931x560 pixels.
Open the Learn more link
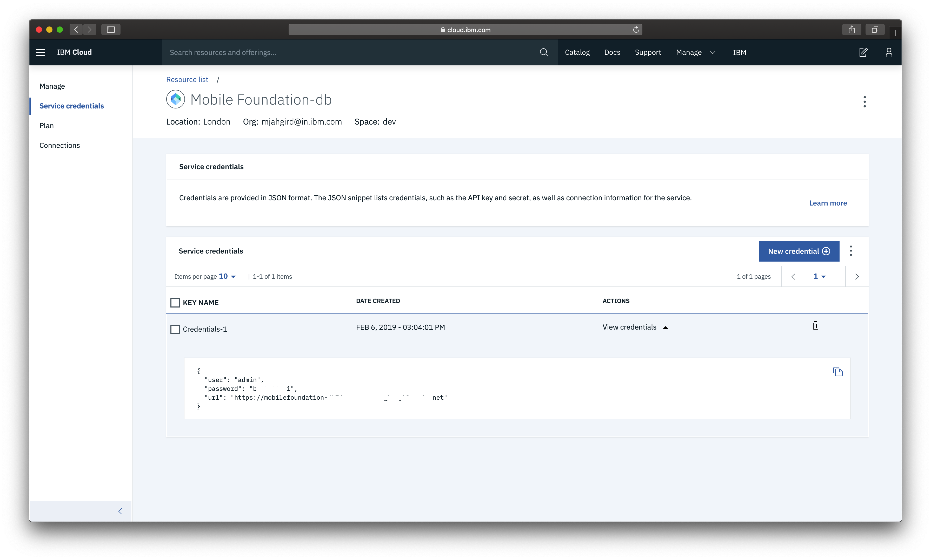pos(828,203)
